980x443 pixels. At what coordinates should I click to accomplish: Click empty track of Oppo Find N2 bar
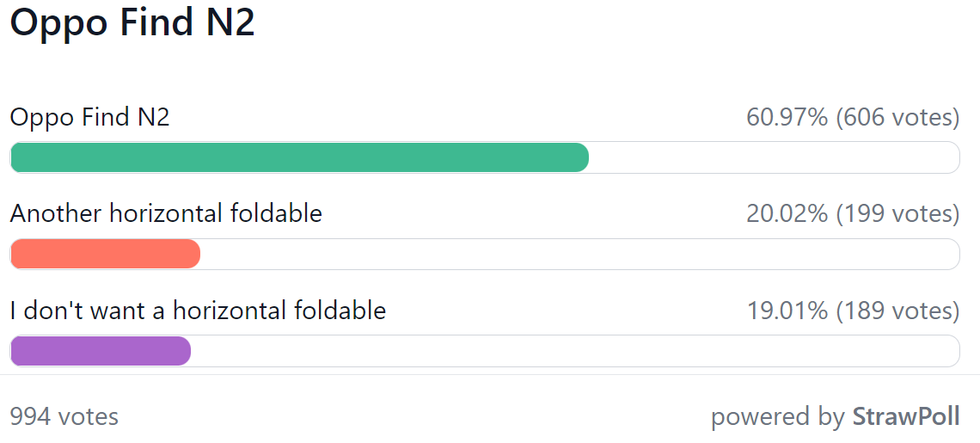[x=774, y=157]
